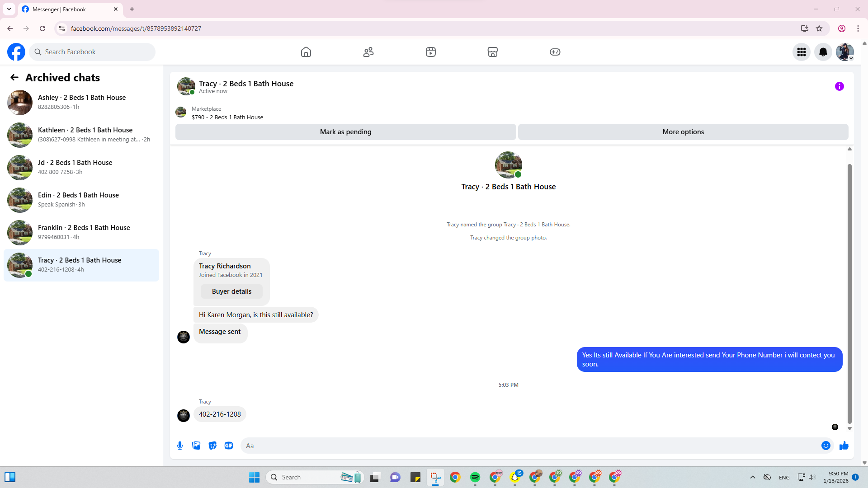The height and width of the screenshot is (488, 868).
Task: Attach a photo using the image icon
Action: pyautogui.click(x=196, y=446)
